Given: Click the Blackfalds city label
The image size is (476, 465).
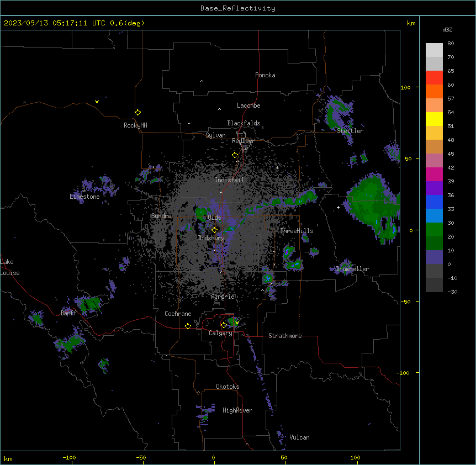Looking at the screenshot, I should point(244,123).
